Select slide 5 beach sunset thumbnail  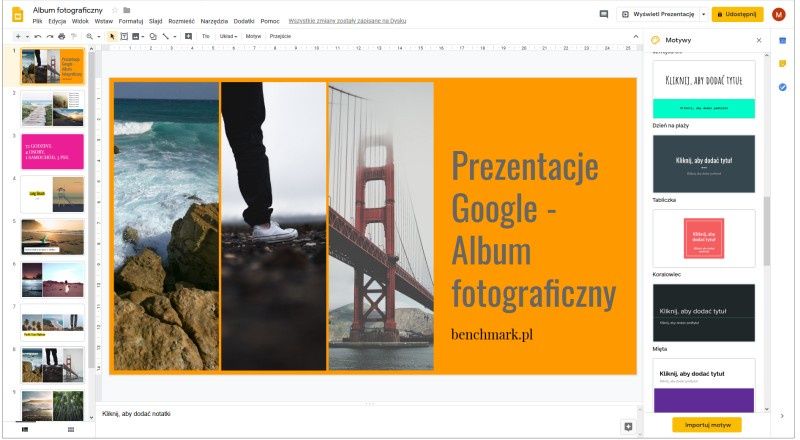pos(52,237)
